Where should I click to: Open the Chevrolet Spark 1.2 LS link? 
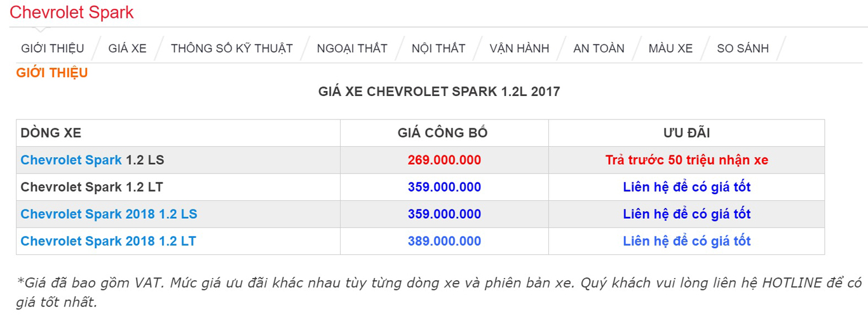(x=71, y=160)
